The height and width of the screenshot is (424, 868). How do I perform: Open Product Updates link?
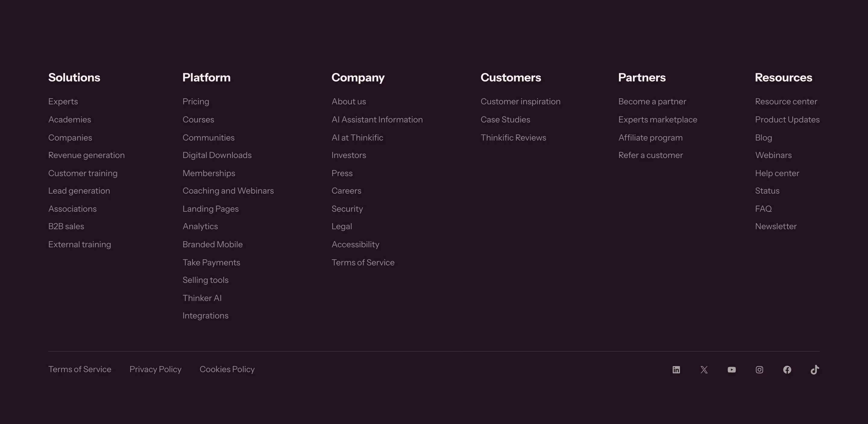point(787,120)
